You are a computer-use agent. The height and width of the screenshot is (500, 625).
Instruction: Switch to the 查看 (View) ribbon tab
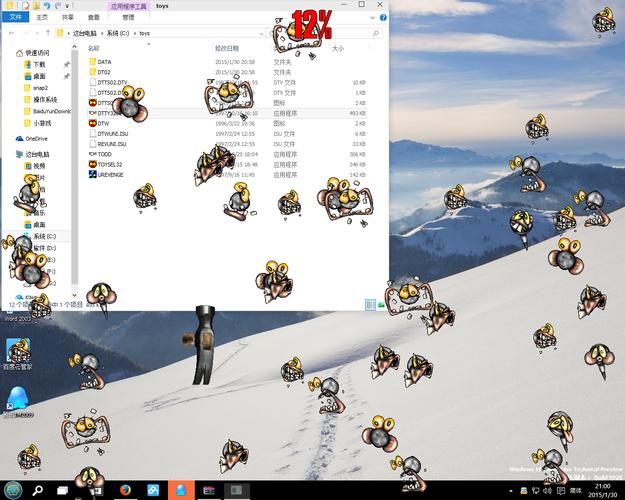click(93, 17)
